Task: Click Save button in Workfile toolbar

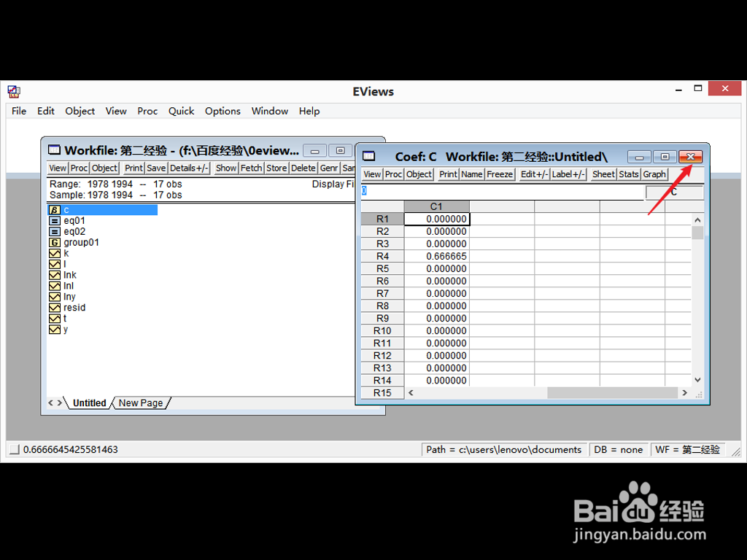Action: tap(156, 168)
